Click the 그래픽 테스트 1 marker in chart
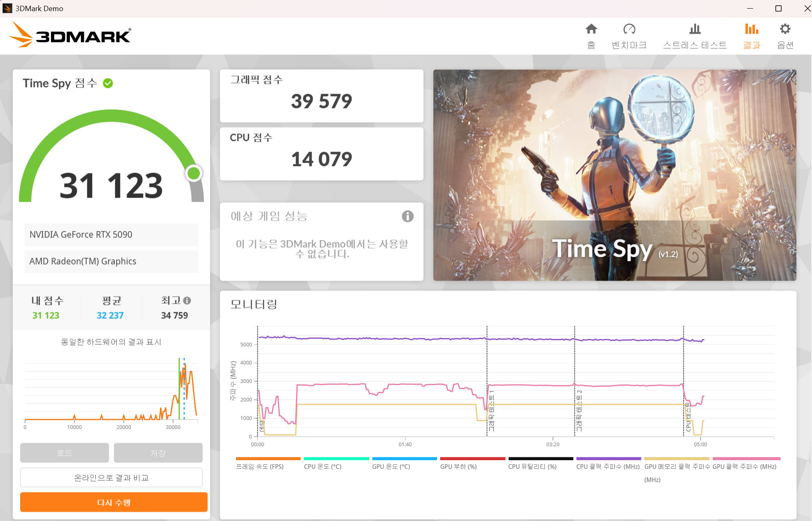This screenshot has width=812, height=521. (x=491, y=411)
